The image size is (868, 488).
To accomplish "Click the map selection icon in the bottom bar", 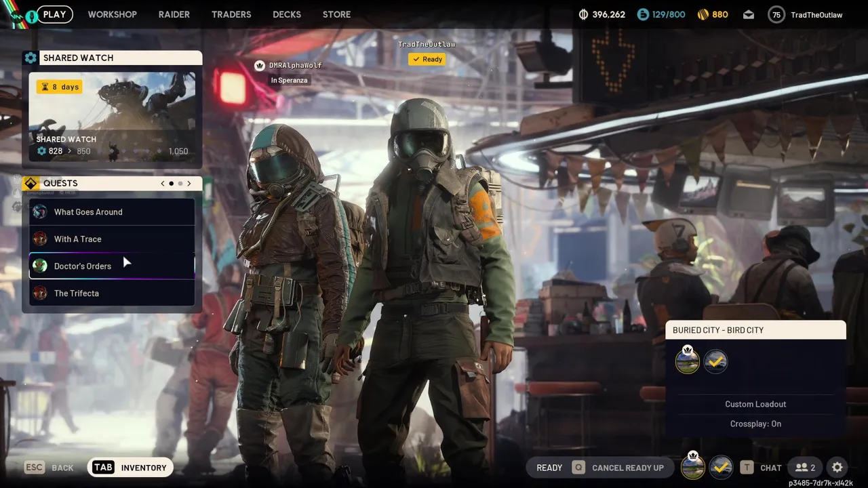I will click(692, 467).
